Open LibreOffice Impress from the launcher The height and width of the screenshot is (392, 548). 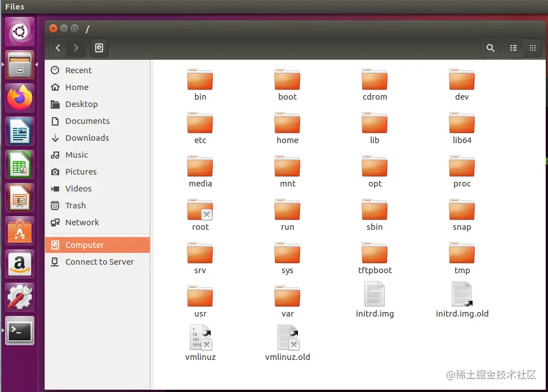(x=20, y=198)
